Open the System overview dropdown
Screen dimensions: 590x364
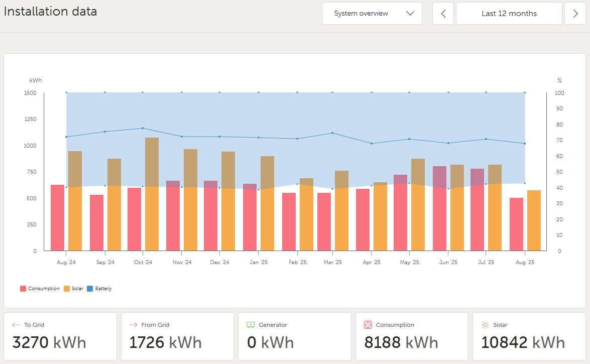[x=372, y=14]
